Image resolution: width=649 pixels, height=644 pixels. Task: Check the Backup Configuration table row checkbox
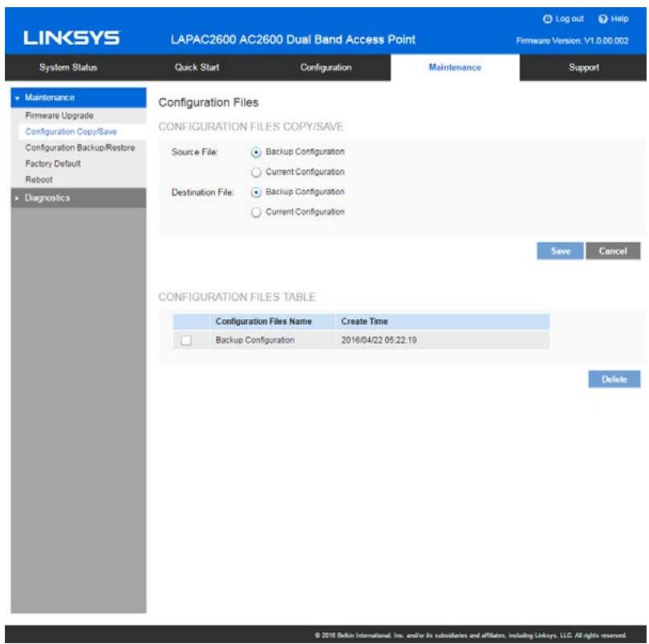(186, 340)
